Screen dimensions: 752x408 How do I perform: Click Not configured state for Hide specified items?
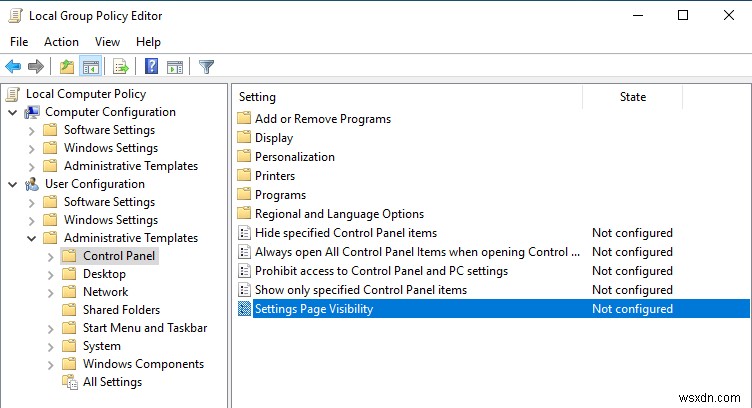coord(632,233)
